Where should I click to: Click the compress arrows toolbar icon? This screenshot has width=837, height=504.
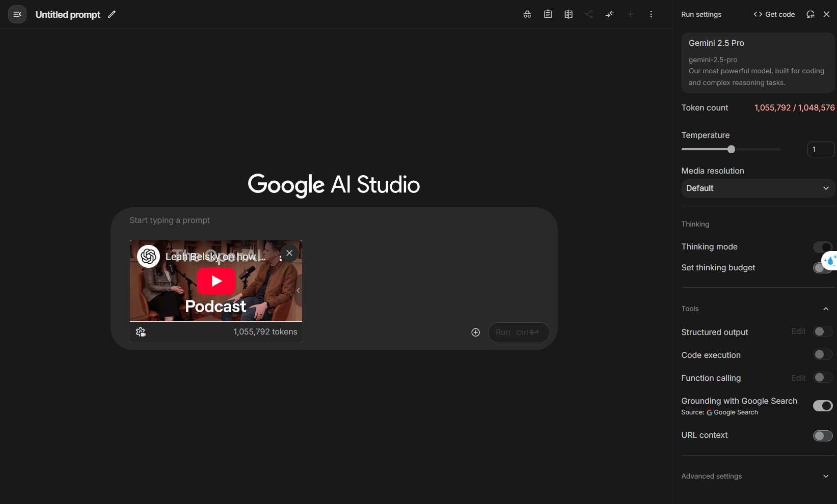tap(610, 14)
